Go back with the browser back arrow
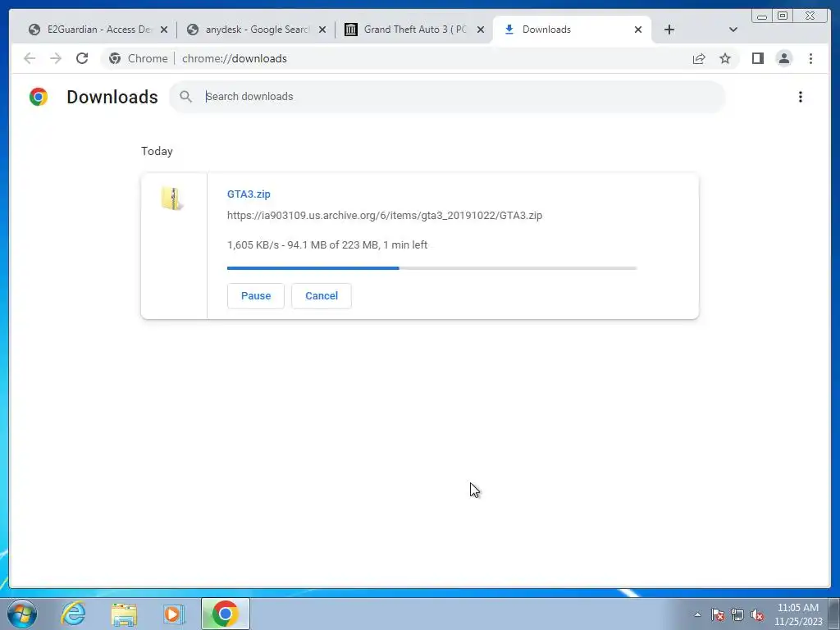This screenshot has width=840, height=630. [x=30, y=58]
